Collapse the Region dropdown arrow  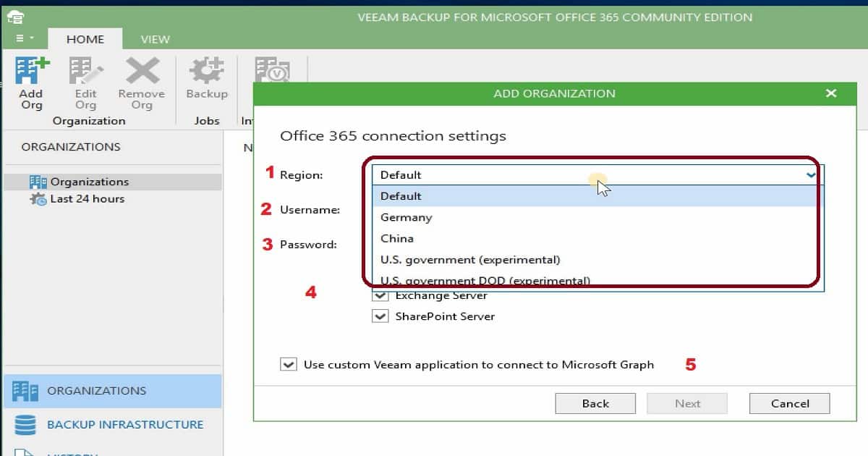pos(811,174)
